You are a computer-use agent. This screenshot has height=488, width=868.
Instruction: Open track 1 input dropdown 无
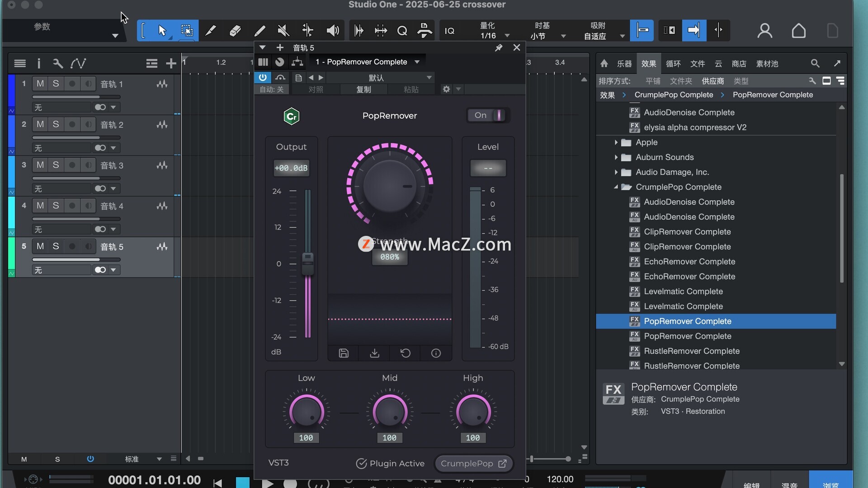tap(61, 107)
